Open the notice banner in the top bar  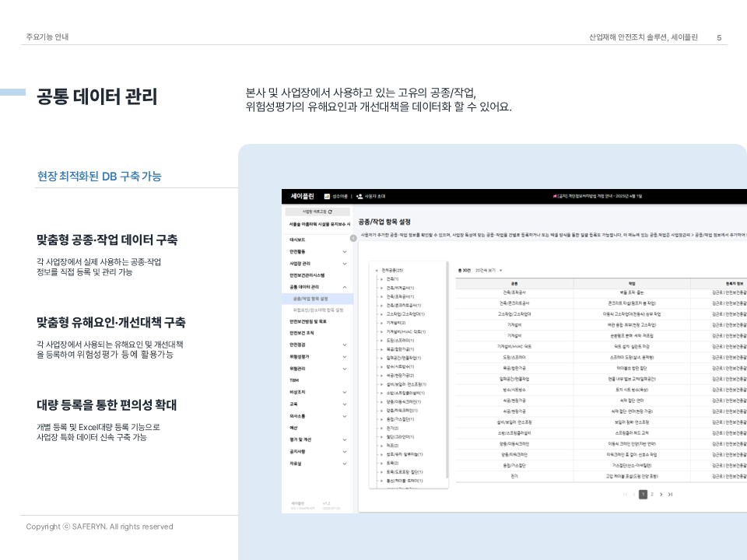[598, 197]
